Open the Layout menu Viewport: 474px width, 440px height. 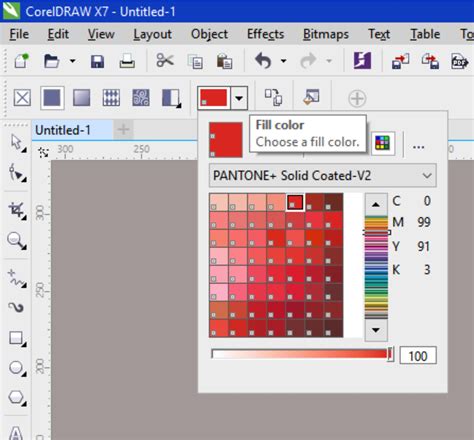point(152,34)
